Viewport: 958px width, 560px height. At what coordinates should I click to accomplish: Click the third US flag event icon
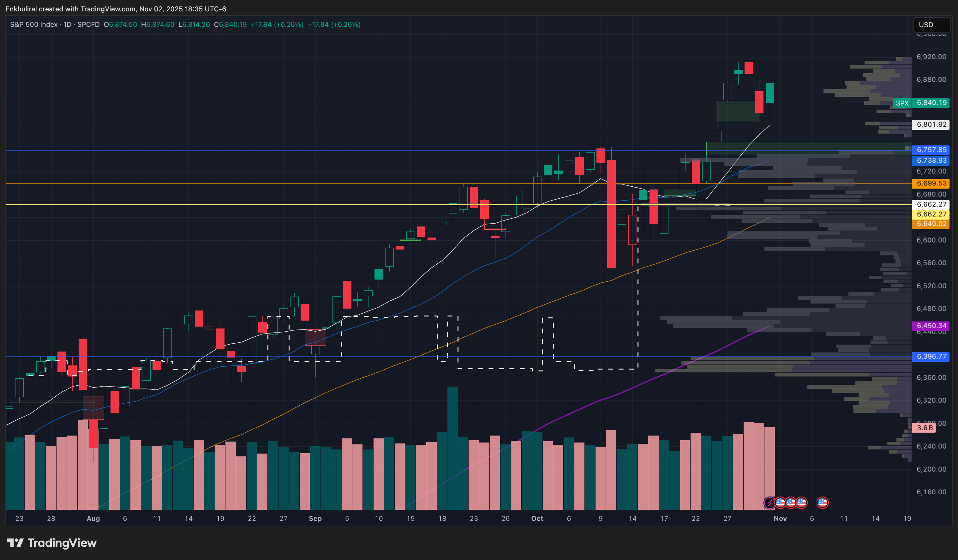pos(801,503)
